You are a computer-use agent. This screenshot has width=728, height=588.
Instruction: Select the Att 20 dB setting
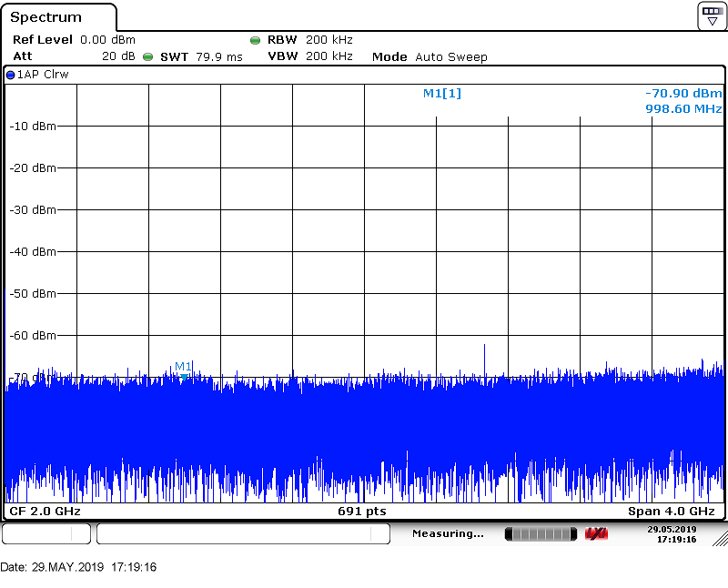coord(74,56)
